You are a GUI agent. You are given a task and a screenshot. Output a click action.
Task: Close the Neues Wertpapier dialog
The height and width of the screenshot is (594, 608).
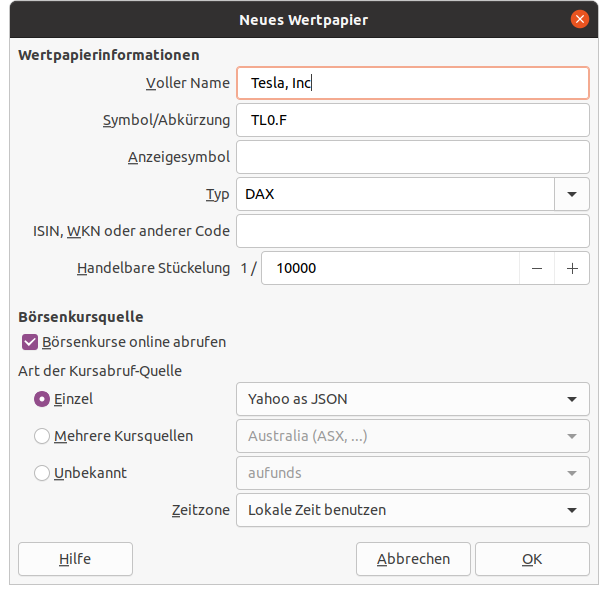(x=579, y=19)
